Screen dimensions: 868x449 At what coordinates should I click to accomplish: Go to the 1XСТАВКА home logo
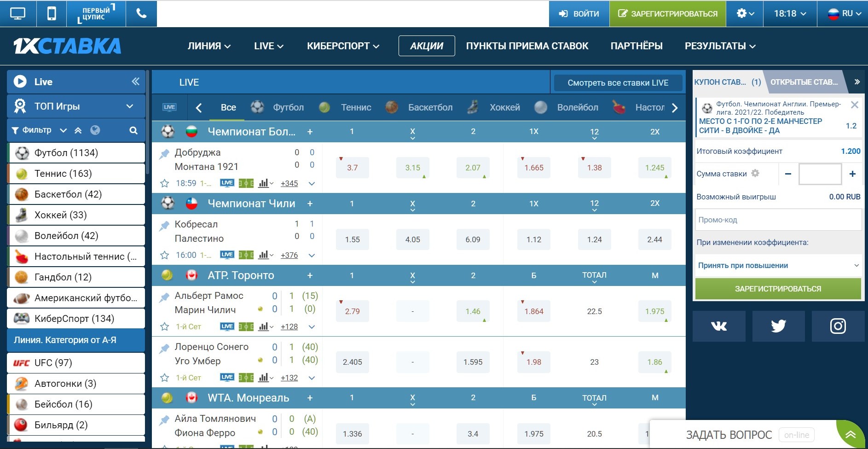[67, 46]
